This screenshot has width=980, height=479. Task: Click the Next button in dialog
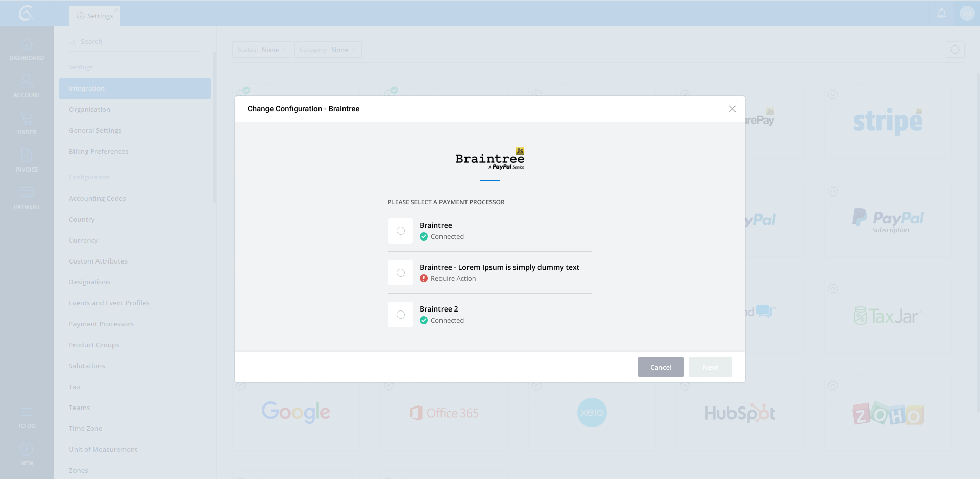(710, 367)
